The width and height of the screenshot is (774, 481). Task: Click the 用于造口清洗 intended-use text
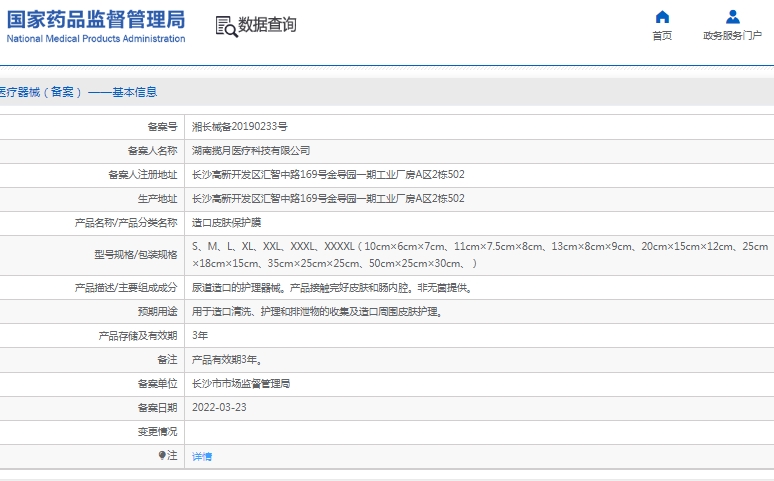[317, 312]
